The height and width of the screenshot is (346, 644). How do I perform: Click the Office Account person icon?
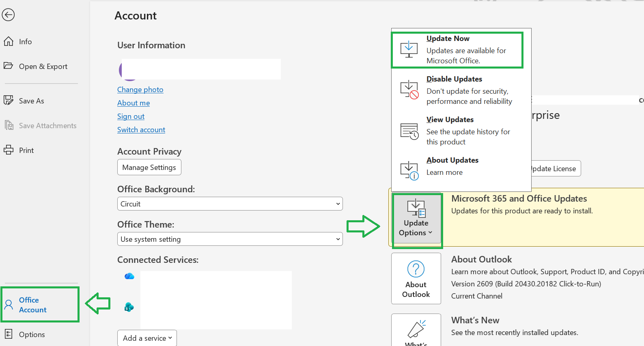(x=9, y=305)
